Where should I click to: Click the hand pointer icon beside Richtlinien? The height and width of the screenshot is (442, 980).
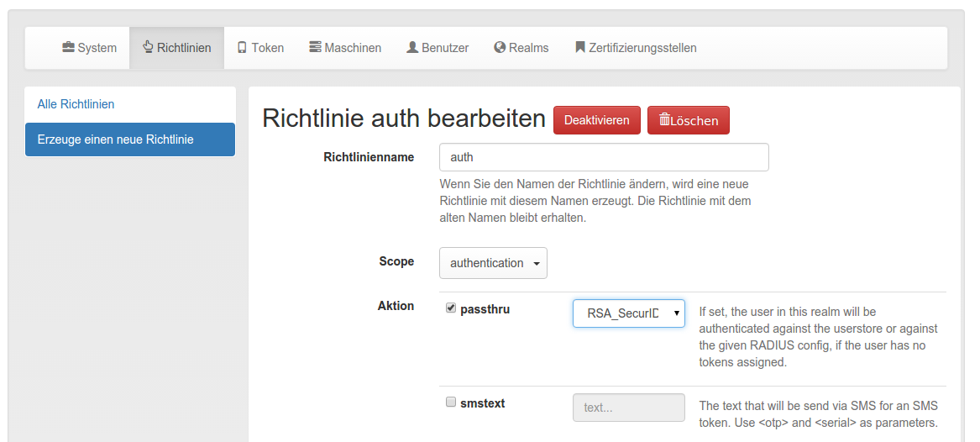pos(148,47)
